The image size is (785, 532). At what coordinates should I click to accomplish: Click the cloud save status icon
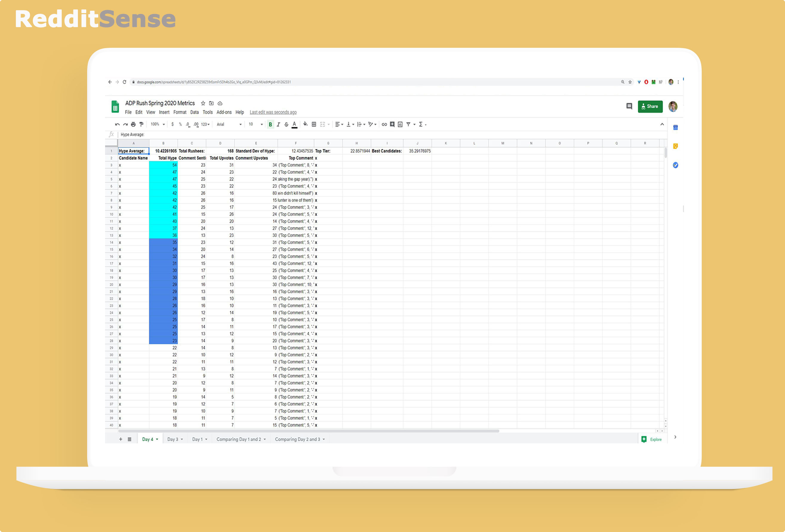point(220,103)
